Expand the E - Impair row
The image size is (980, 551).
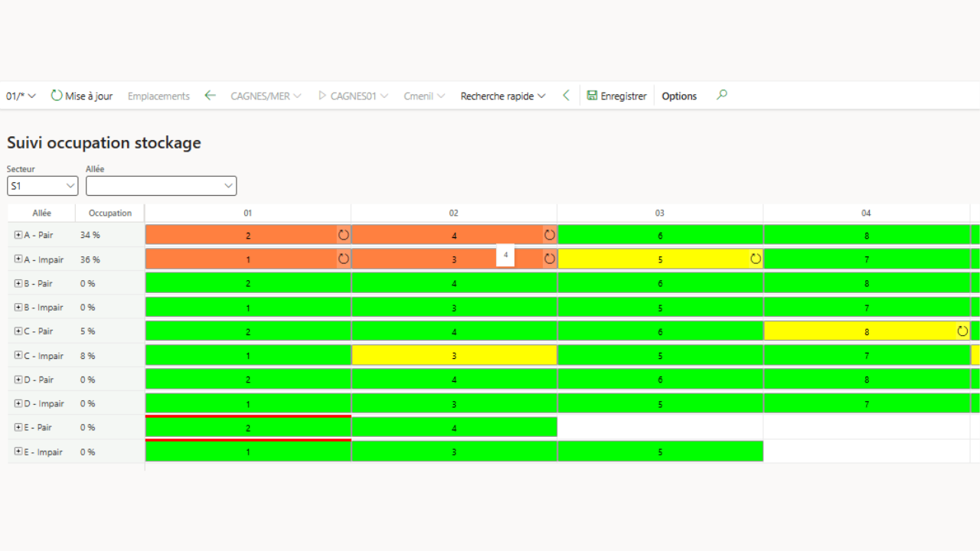(x=18, y=452)
